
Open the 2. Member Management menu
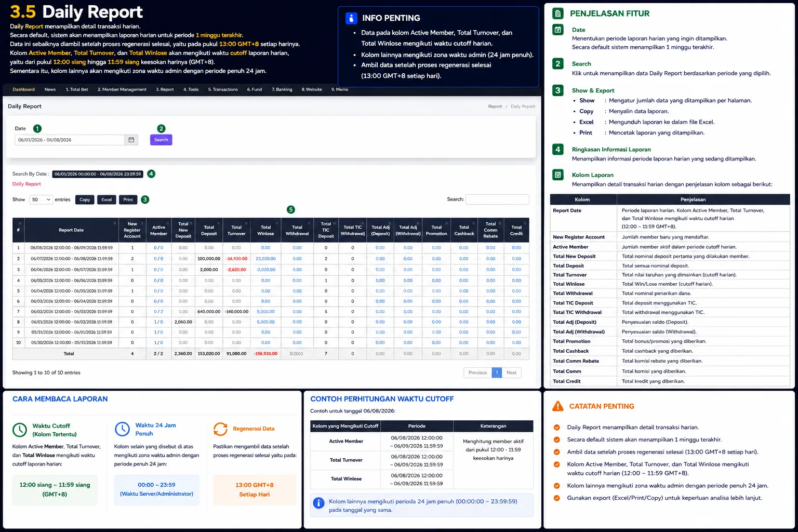(122, 89)
